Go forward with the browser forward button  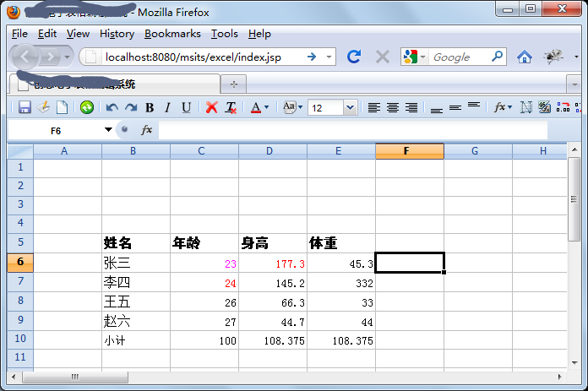point(50,57)
